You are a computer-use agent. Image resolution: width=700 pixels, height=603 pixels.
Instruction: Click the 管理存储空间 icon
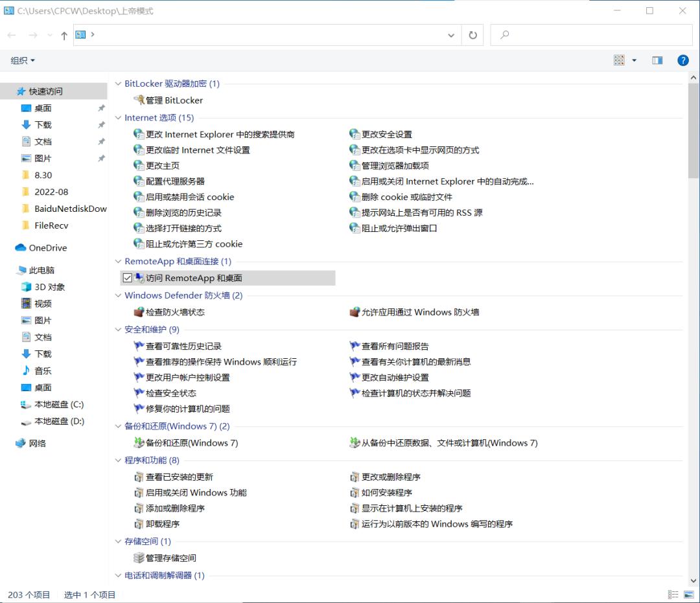pos(139,558)
